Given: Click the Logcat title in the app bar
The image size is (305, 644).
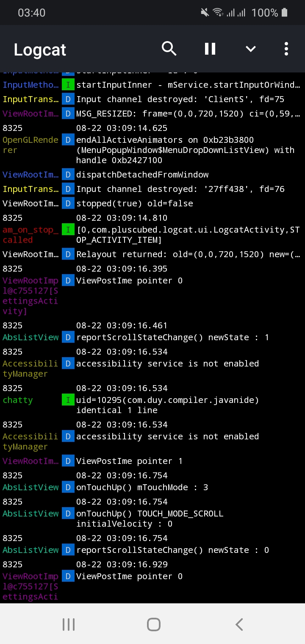Looking at the screenshot, I should tap(39, 50).
